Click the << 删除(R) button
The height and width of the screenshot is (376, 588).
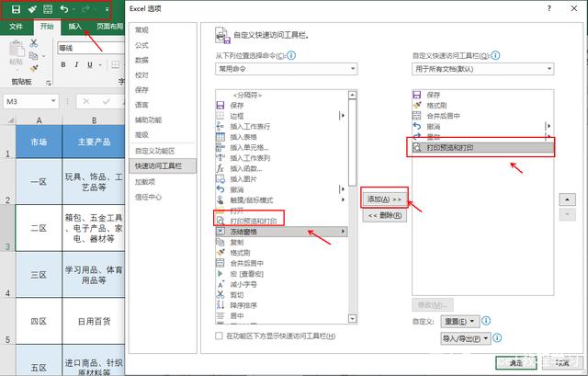coord(385,215)
